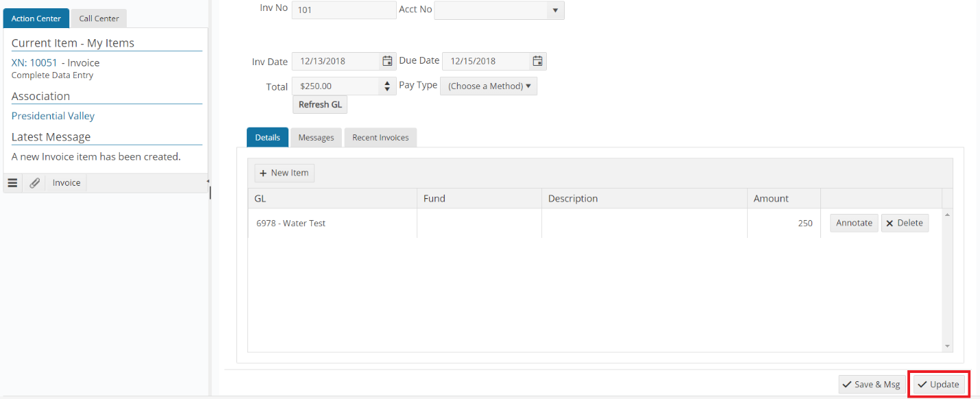Click the Refresh GL button
This screenshot has width=980, height=399.
click(319, 104)
